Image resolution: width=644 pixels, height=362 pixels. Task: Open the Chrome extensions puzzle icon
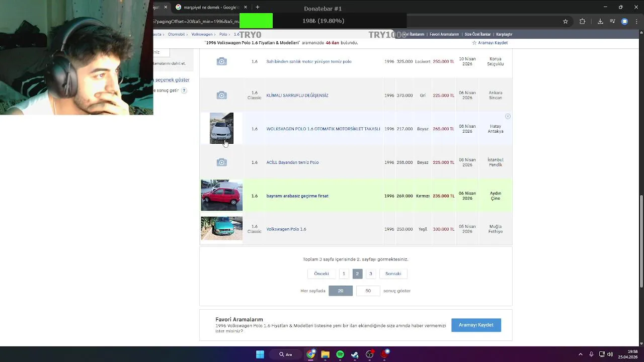(583, 21)
